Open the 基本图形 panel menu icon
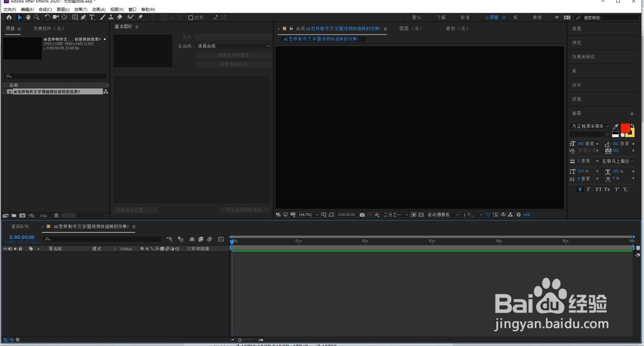This screenshot has height=346, width=644. 137,27
